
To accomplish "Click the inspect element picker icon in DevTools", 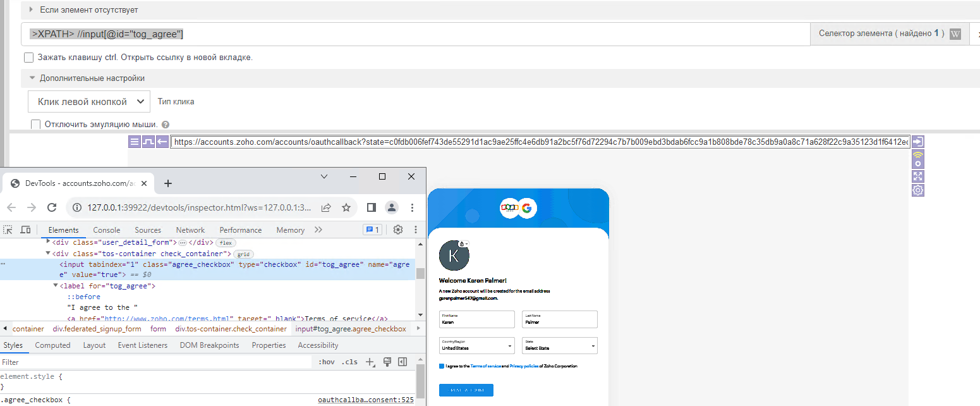I will [x=8, y=230].
